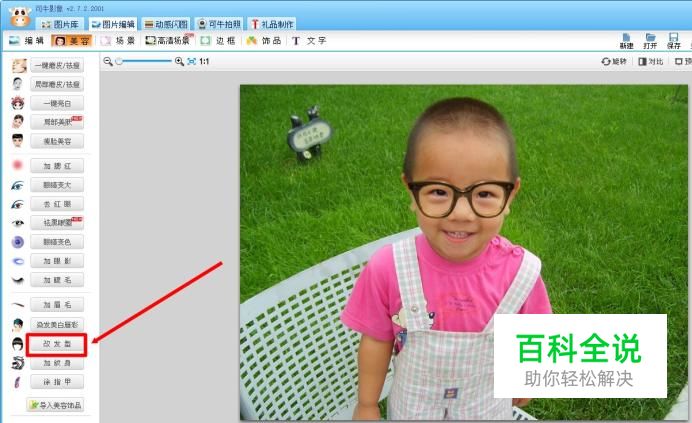Click the eyelash icon beside 加睫毛
Screen dimensions: 692x423
(x=18, y=280)
